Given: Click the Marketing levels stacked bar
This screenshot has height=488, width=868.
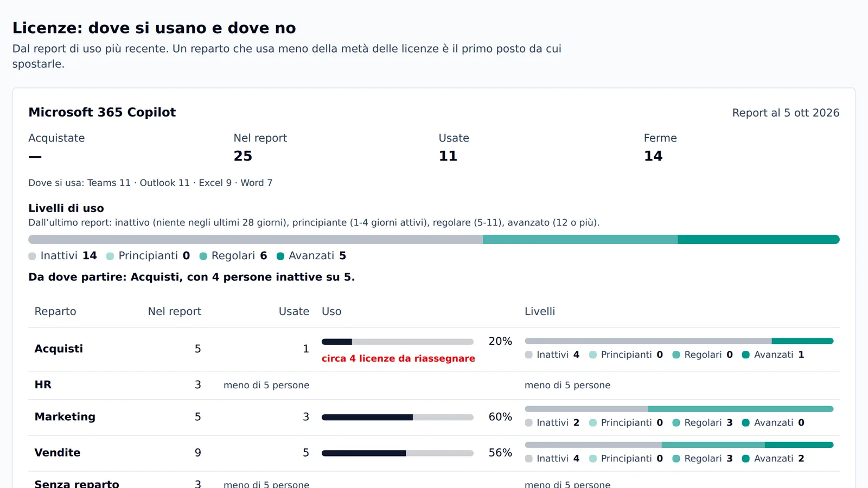Looking at the screenshot, I should click(679, 409).
